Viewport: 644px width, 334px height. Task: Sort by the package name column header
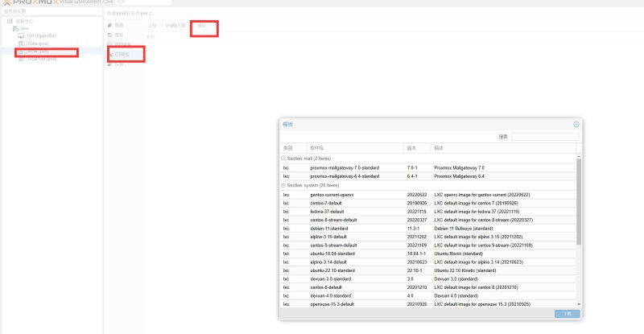(355, 148)
